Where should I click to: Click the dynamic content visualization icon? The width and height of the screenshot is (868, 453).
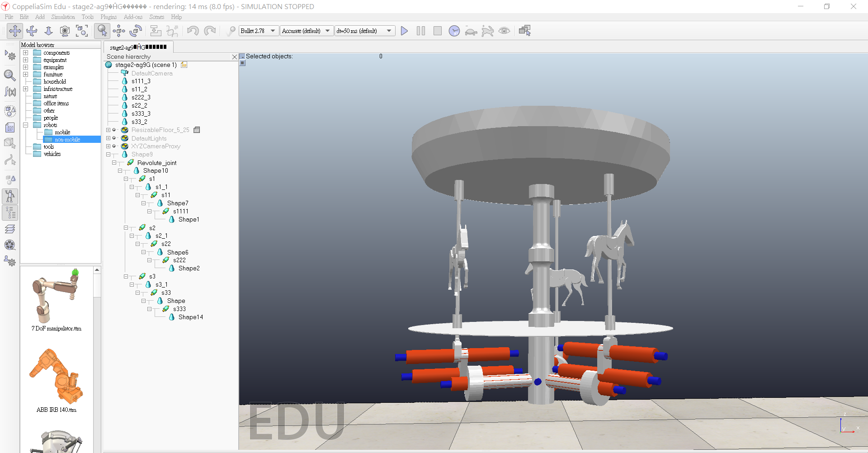coord(231,31)
